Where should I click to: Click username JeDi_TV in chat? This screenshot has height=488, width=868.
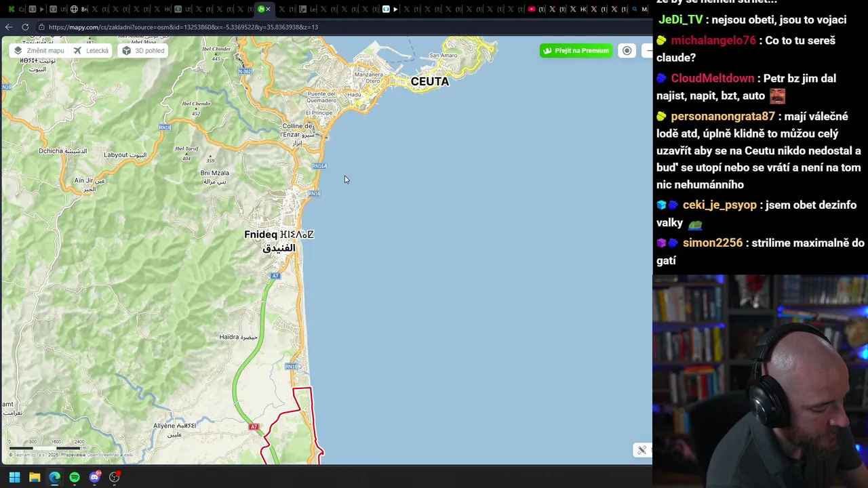click(681, 20)
